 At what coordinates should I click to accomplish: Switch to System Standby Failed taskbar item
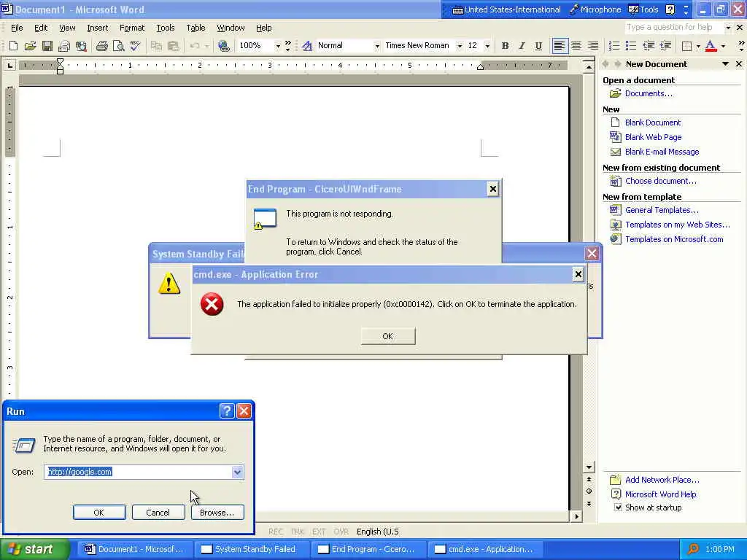pyautogui.click(x=252, y=549)
